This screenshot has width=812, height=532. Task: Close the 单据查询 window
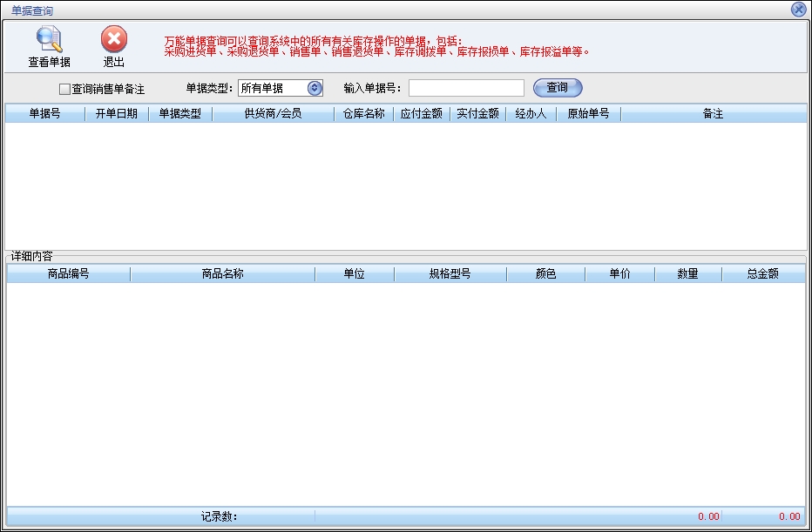(798, 10)
